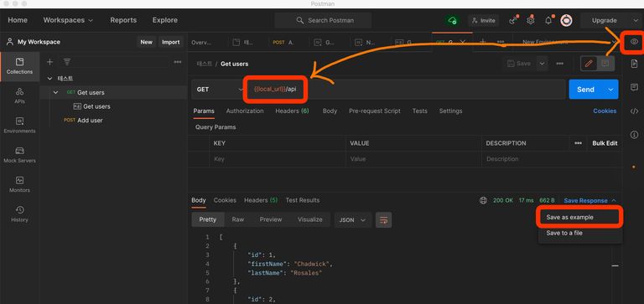Image resolution: width=644 pixels, height=304 pixels.
Task: Open the info icon in the right sidebar
Action: pos(634,135)
